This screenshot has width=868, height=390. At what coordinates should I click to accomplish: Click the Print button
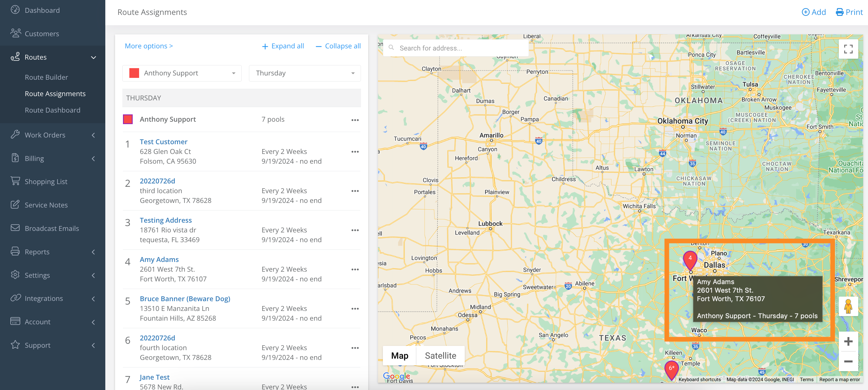(849, 12)
